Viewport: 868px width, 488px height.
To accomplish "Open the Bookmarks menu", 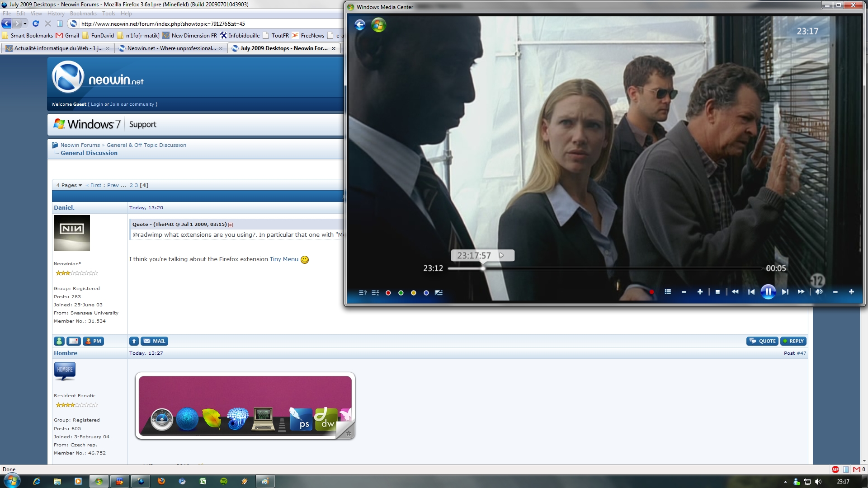I will tap(83, 14).
